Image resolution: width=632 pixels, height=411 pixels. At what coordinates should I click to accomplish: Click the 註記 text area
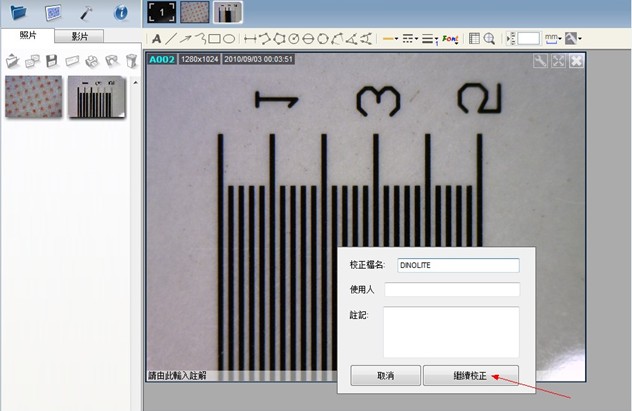(452, 331)
